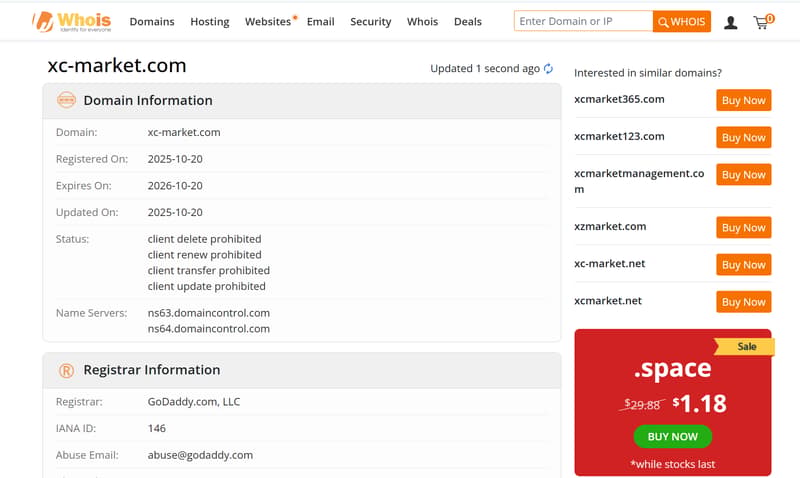Click status client update prohibited
The height and width of the screenshot is (478, 800).
[207, 286]
